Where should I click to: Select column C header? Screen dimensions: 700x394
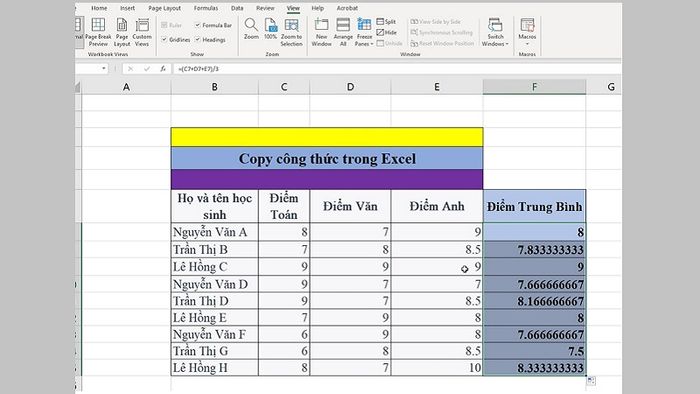[284, 87]
